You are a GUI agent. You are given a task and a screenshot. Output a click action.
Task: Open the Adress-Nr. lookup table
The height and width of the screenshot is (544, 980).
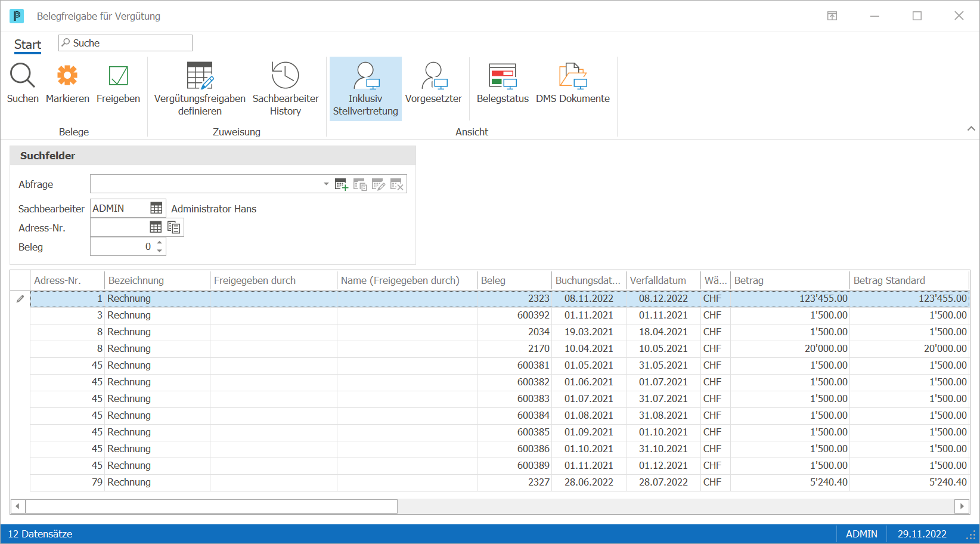156,227
